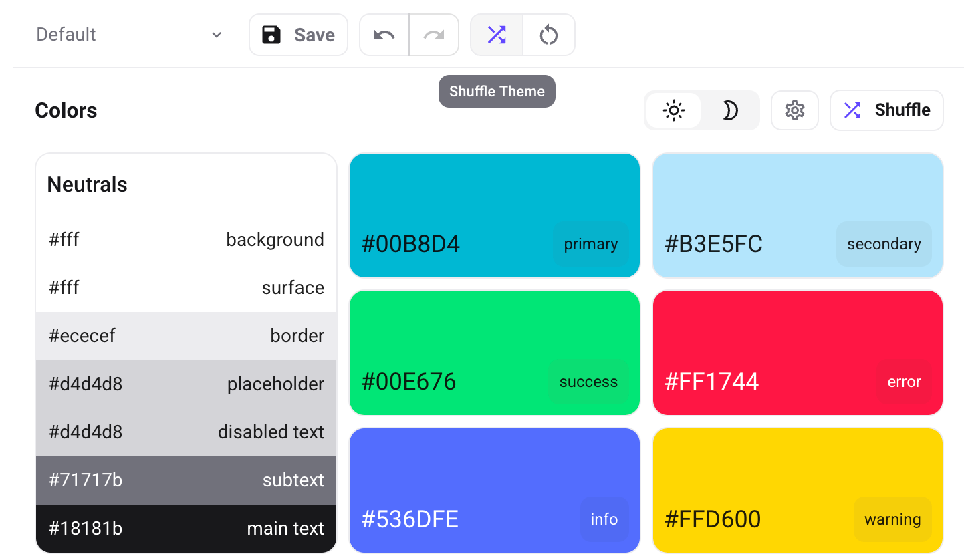Select the border neutral row #ececef

(186, 336)
